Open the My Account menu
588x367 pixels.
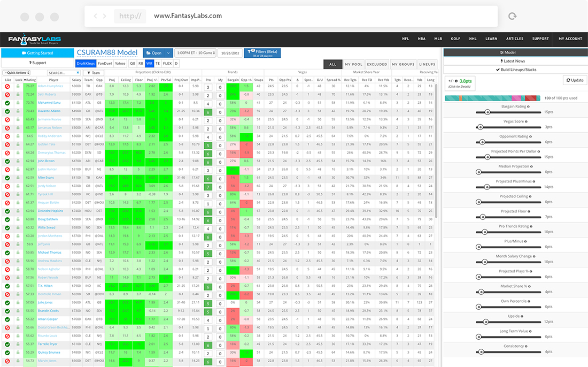click(x=570, y=39)
